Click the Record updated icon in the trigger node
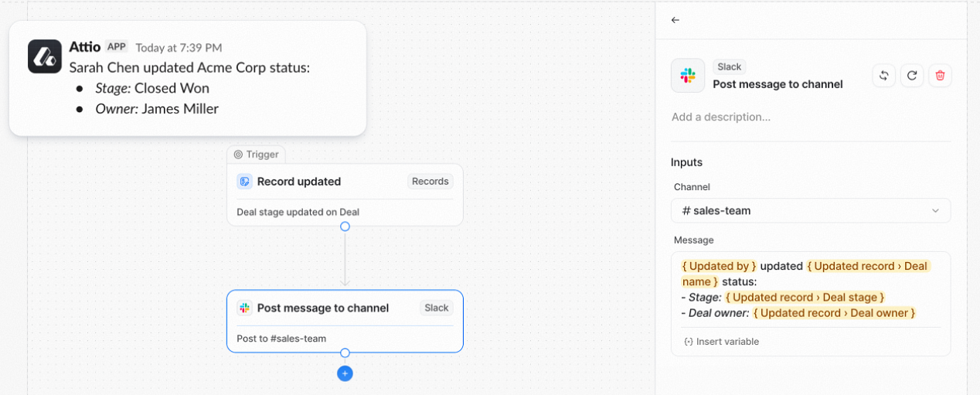Viewport: 980px width, 395px height. (245, 182)
